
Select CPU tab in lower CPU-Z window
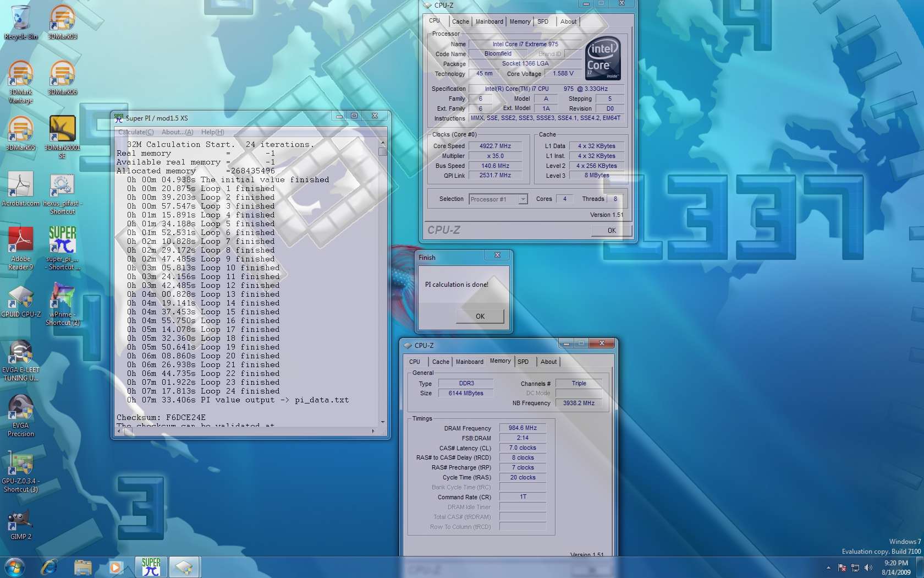[x=415, y=362]
